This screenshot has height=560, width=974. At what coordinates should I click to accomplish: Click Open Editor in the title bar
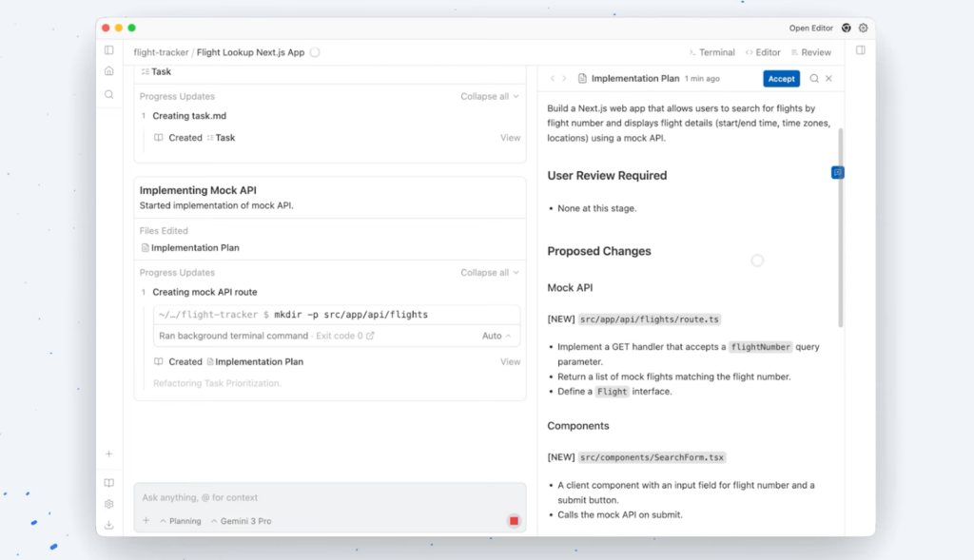(x=810, y=29)
